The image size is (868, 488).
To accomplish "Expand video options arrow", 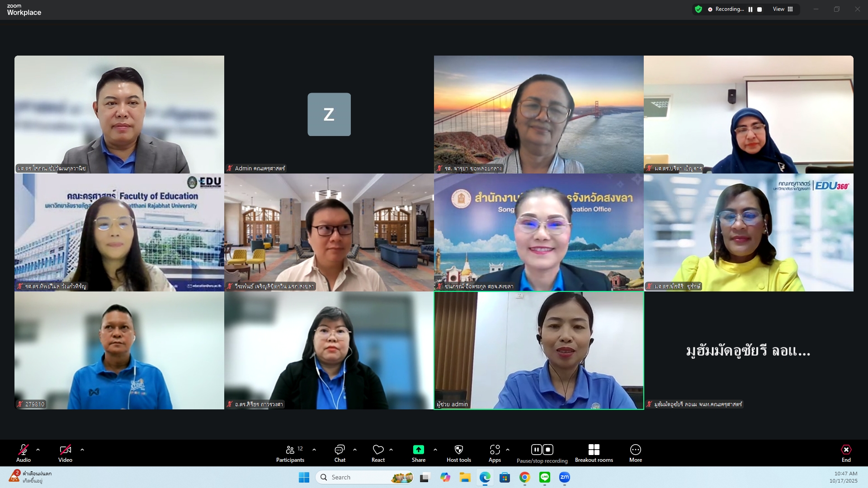I will pos(82,450).
